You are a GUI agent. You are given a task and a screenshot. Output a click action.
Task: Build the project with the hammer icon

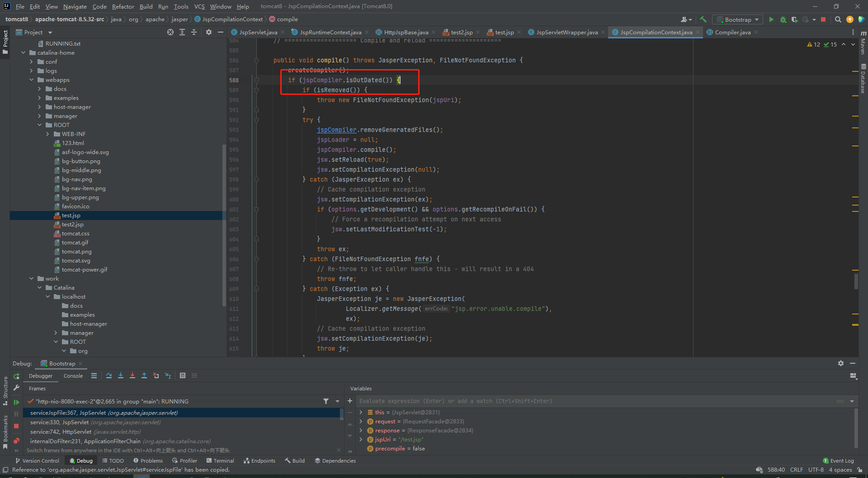tap(703, 19)
